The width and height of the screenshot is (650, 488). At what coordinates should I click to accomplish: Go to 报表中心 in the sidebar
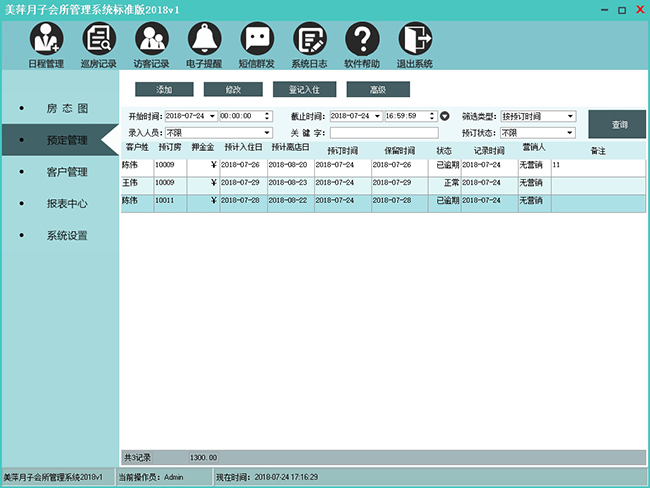coord(68,203)
